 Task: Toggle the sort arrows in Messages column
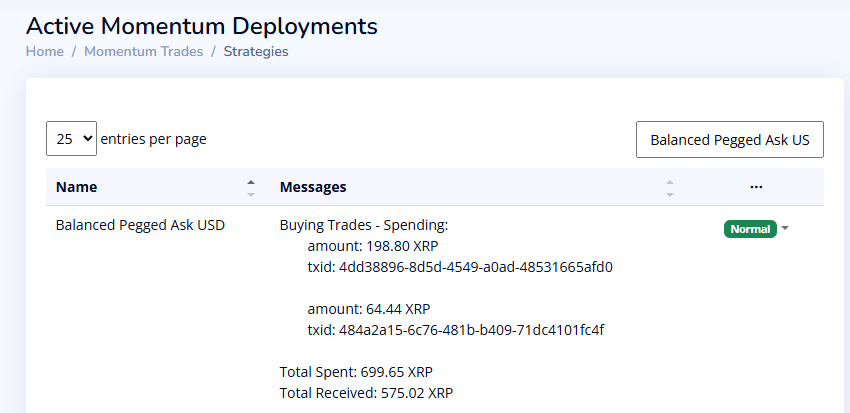670,187
